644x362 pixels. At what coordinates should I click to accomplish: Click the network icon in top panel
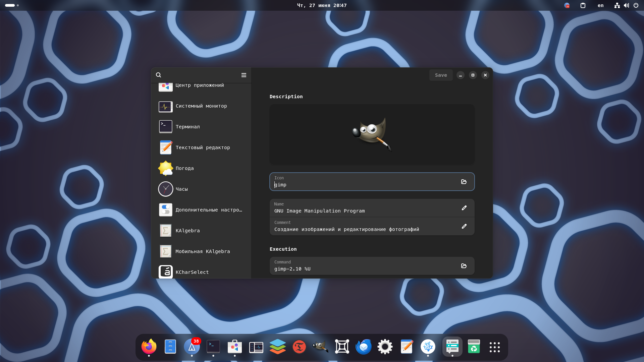[617, 5]
